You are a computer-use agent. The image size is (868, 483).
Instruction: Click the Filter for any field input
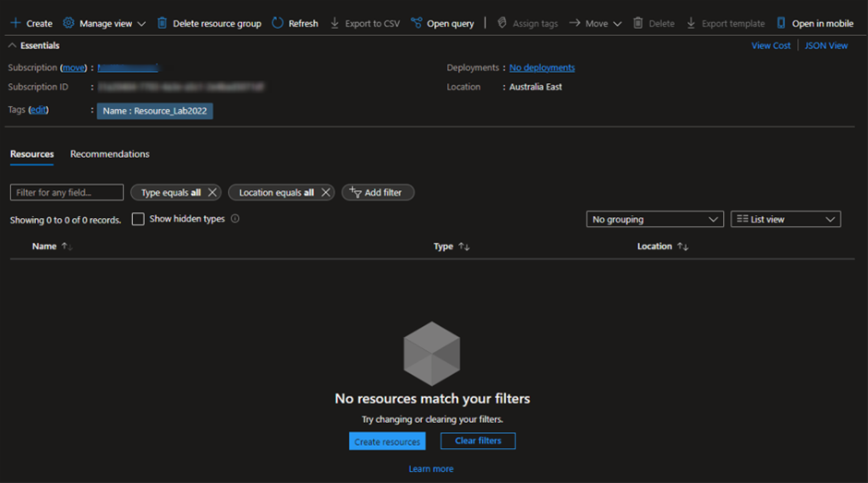pos(66,192)
